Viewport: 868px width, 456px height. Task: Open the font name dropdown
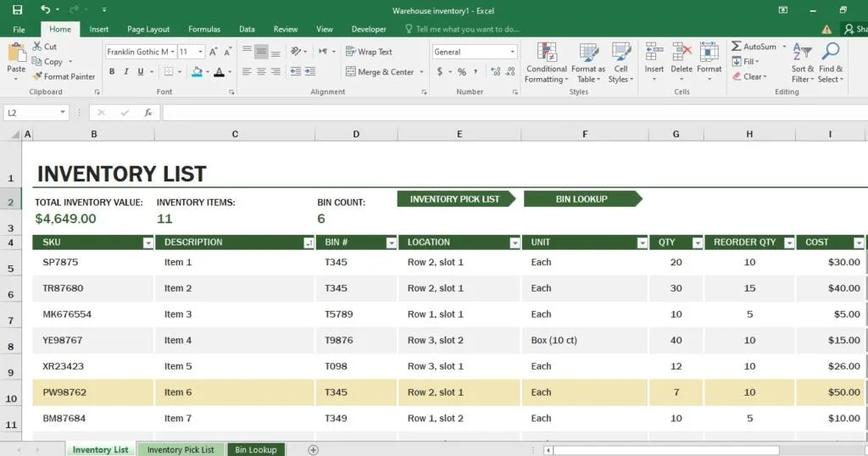tap(175, 52)
